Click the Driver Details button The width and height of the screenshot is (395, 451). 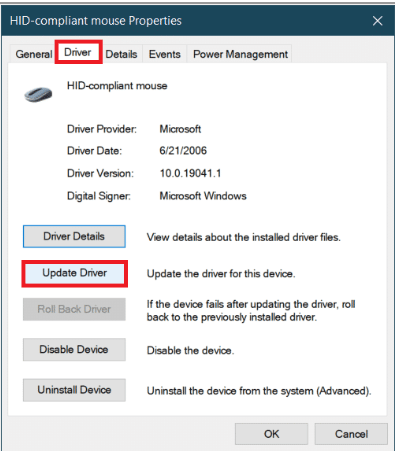74,236
